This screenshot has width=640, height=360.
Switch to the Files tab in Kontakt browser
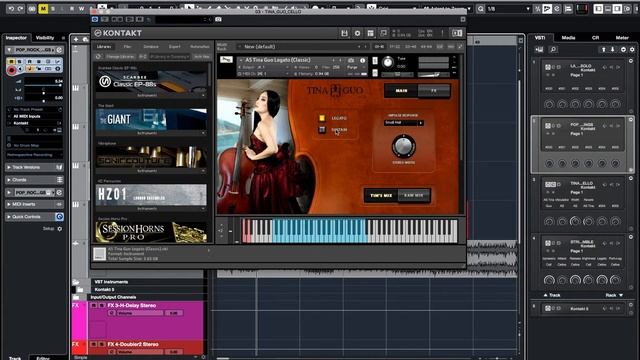(127, 47)
